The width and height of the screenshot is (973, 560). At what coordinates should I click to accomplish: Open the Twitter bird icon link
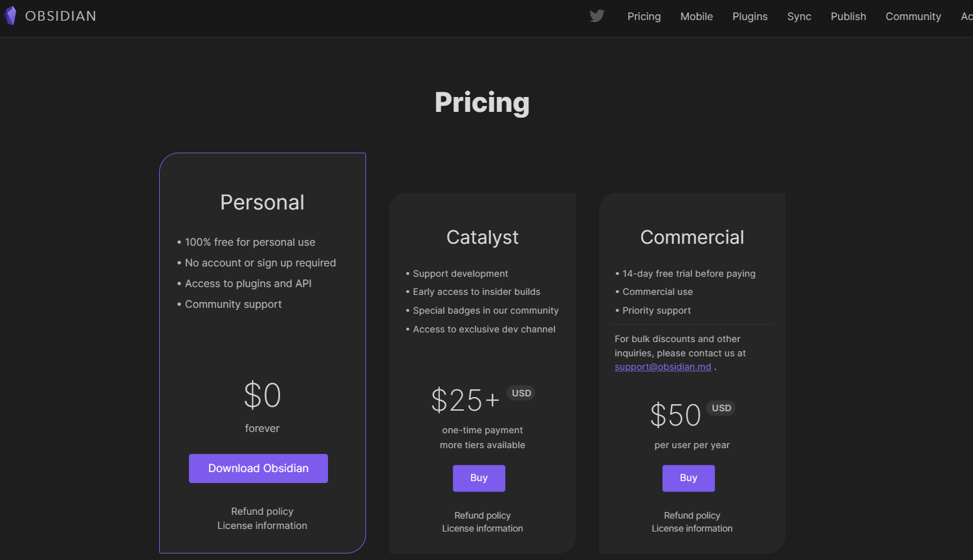597,16
